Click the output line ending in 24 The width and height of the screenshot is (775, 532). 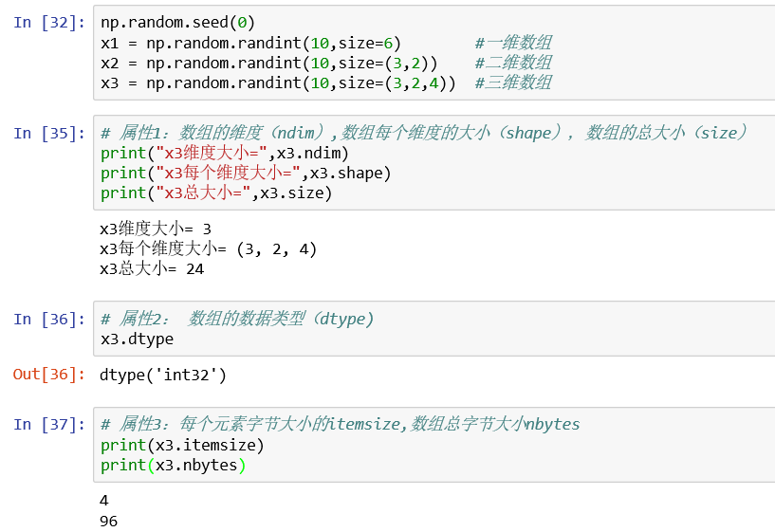point(152,268)
